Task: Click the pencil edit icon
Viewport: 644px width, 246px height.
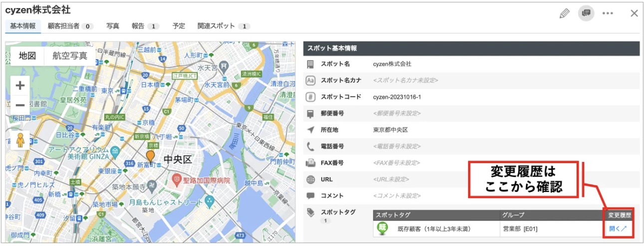Action: coord(565,13)
